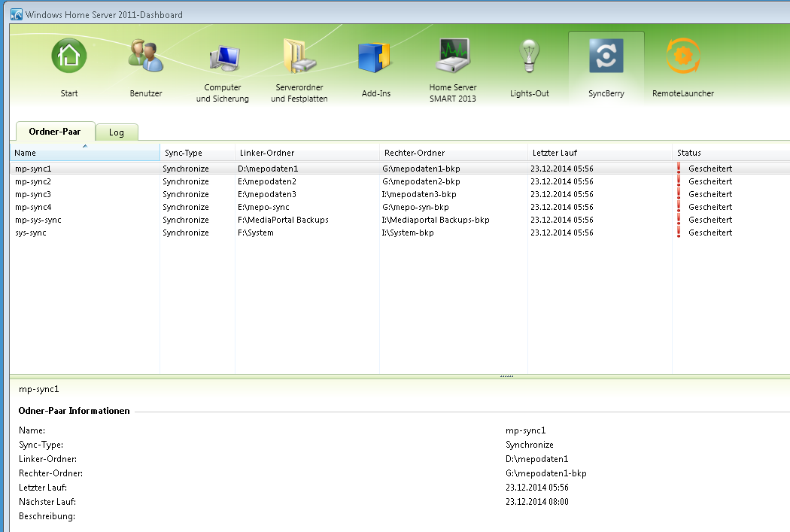
Task: Click failed status icon for sys-sync
Action: point(679,233)
